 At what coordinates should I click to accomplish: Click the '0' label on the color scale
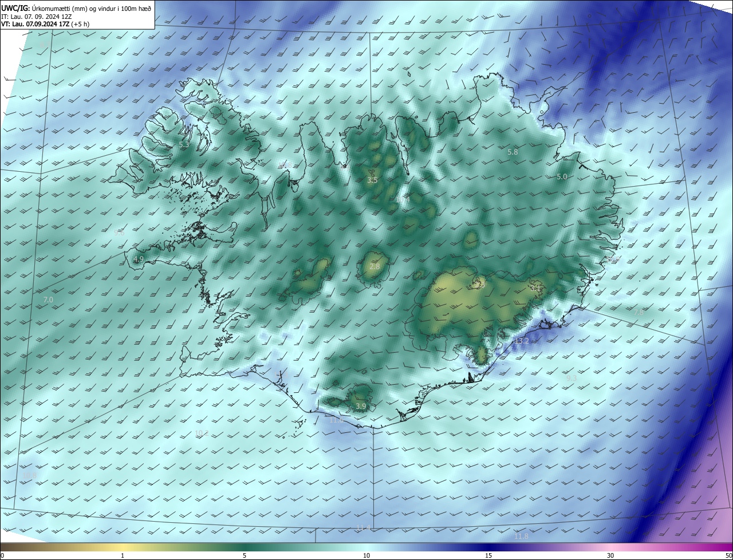pos(2,555)
